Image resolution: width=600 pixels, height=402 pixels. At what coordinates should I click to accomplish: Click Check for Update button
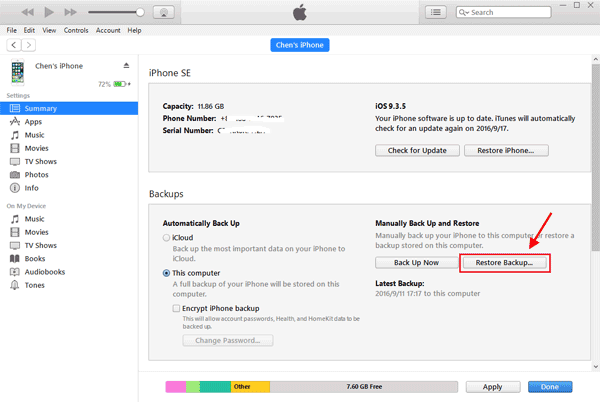pos(417,150)
